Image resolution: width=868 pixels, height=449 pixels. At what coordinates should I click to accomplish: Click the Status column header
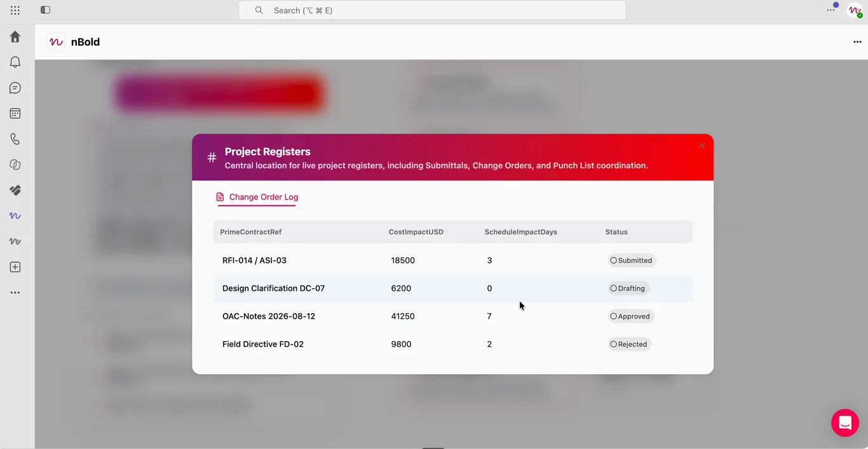click(x=616, y=232)
